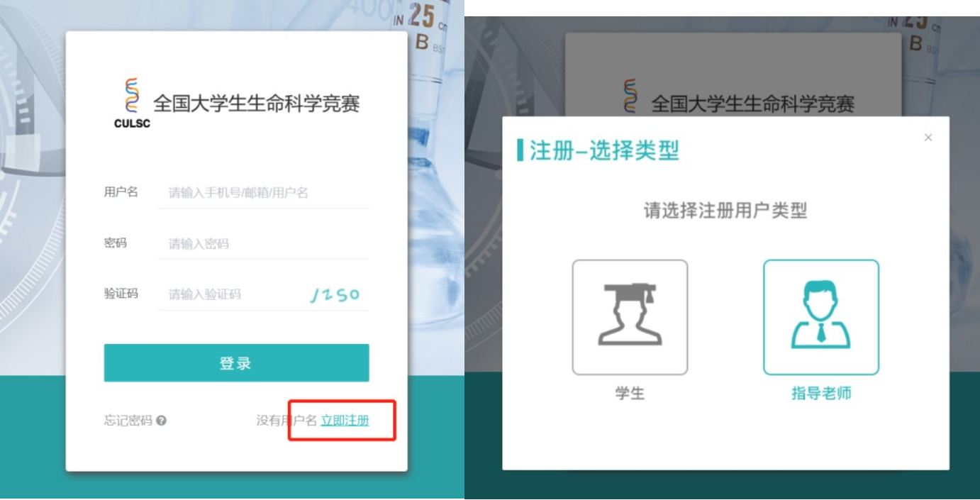Click the 注册-选择类型 dialog heading
Viewport: 980px width, 500px height.
click(x=604, y=150)
